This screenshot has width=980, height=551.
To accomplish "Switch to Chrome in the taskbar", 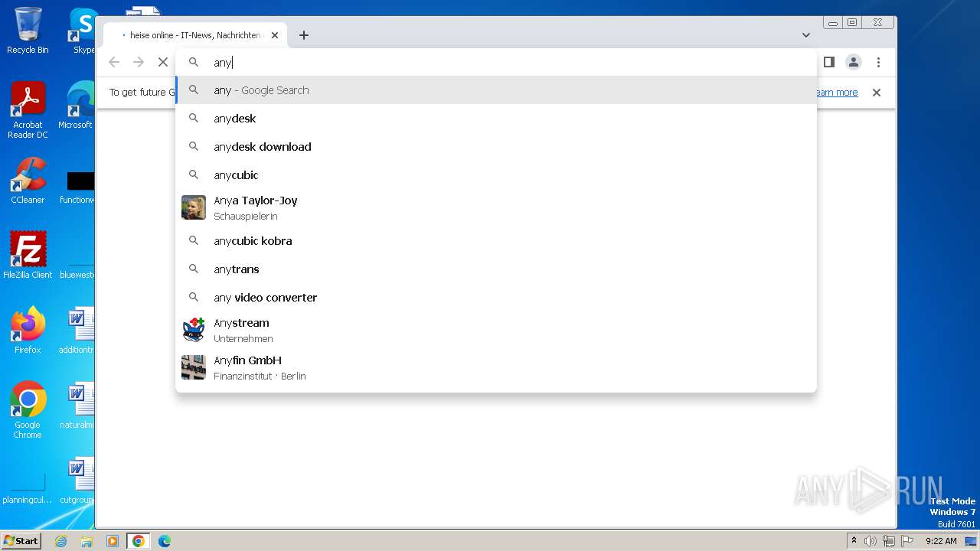I will 138,541.
